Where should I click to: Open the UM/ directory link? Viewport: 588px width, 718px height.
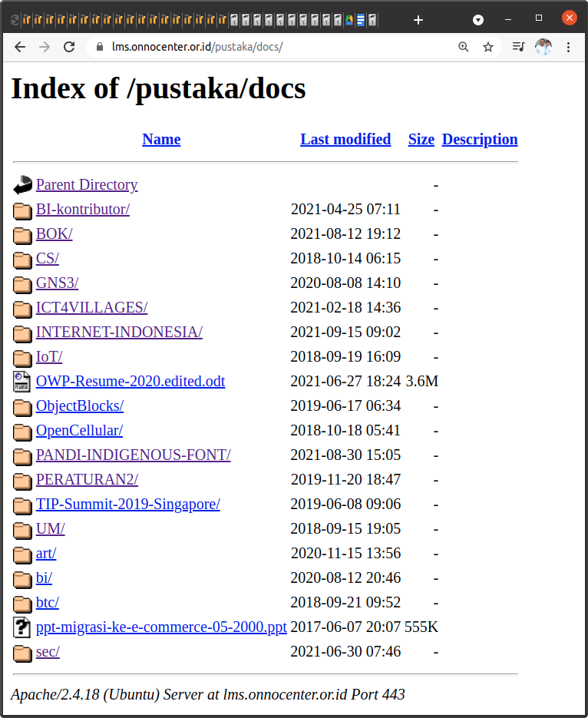[x=51, y=528]
